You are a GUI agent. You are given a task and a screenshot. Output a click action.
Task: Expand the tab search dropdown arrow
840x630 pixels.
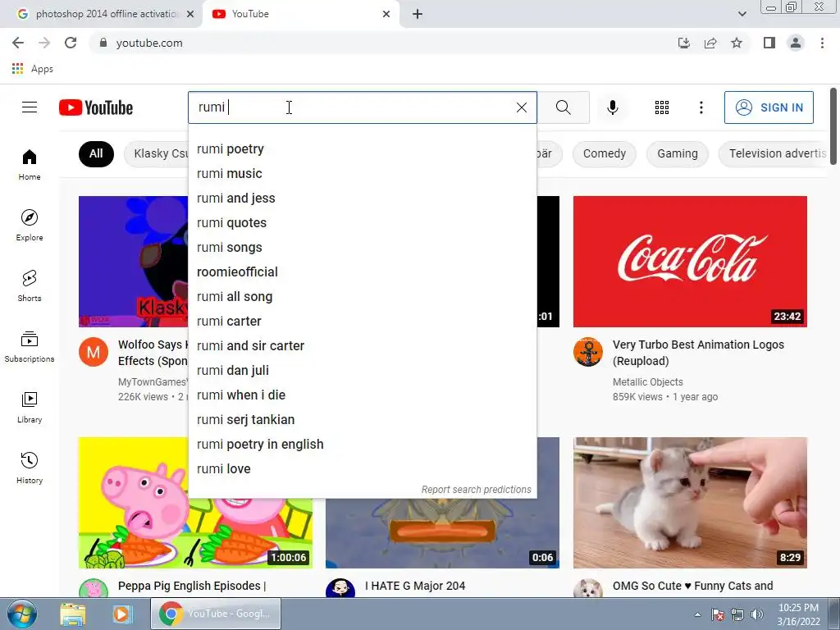[x=742, y=14]
